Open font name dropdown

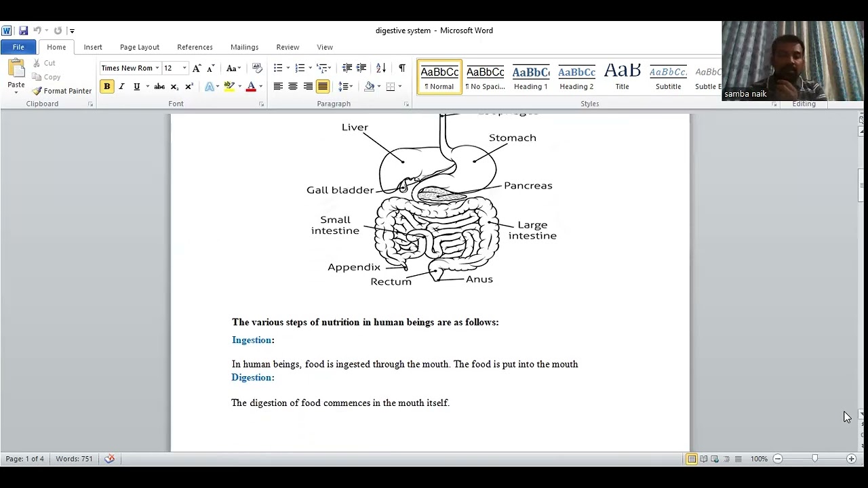[x=157, y=68]
